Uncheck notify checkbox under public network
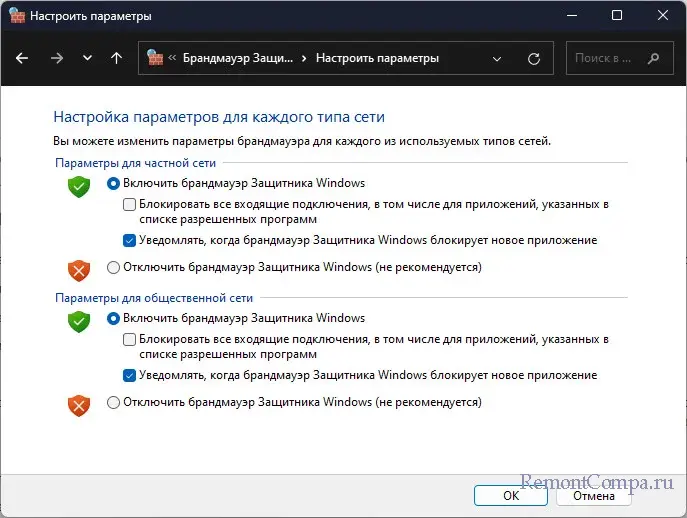This screenshot has width=687, height=518. click(x=129, y=375)
